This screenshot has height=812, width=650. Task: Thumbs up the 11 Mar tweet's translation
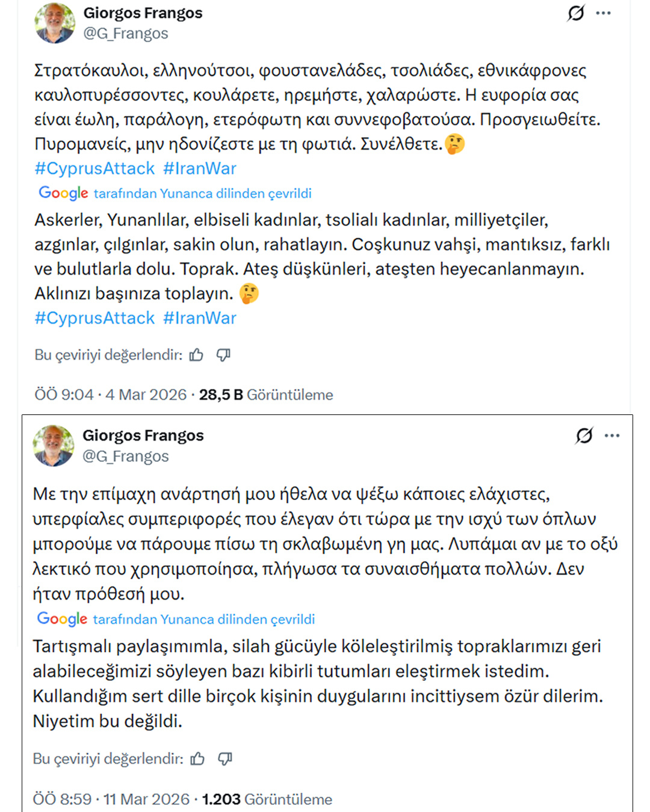tap(197, 759)
